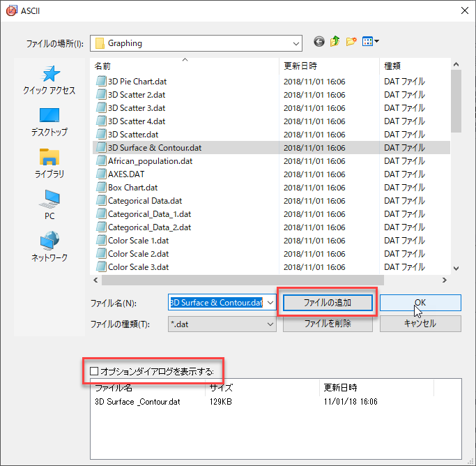476x466 pixels.
Task: Go up one folder level icon
Action: click(335, 41)
